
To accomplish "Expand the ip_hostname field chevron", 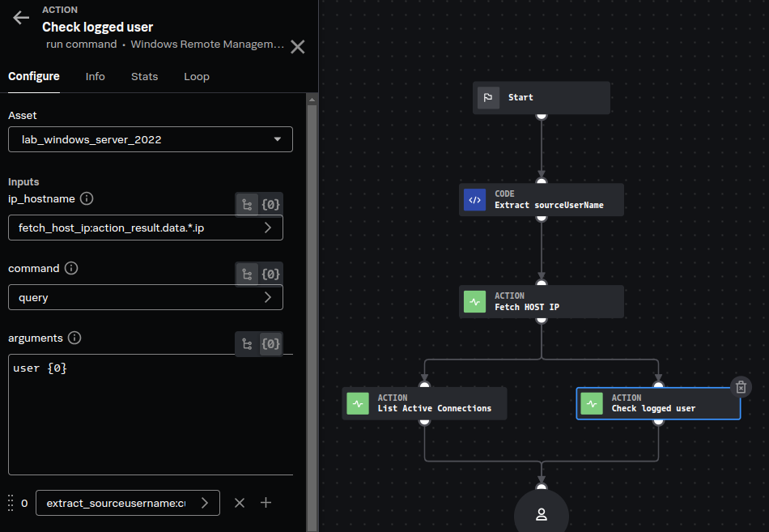I will (x=268, y=228).
